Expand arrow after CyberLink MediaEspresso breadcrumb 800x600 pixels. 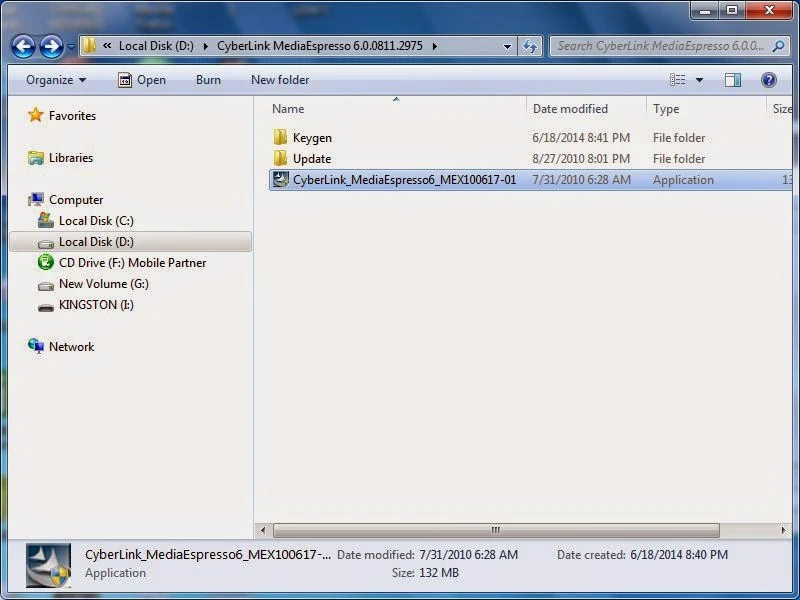[x=435, y=46]
